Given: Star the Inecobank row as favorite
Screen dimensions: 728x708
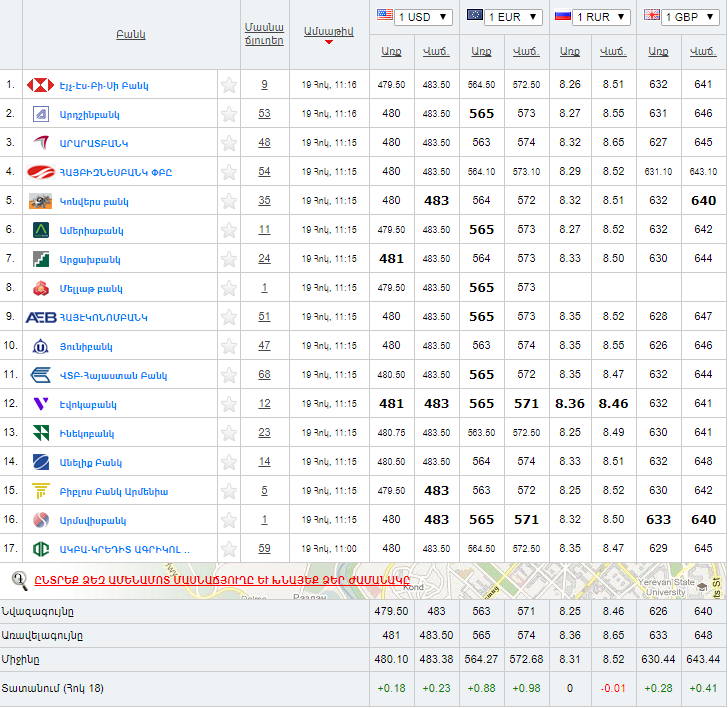Looking at the screenshot, I should pyautogui.click(x=229, y=433).
